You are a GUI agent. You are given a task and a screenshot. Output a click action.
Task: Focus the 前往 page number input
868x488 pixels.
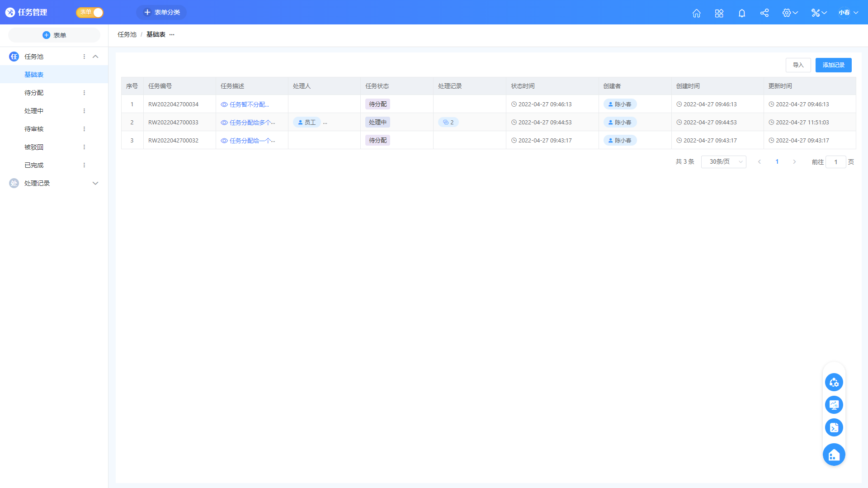pos(835,162)
